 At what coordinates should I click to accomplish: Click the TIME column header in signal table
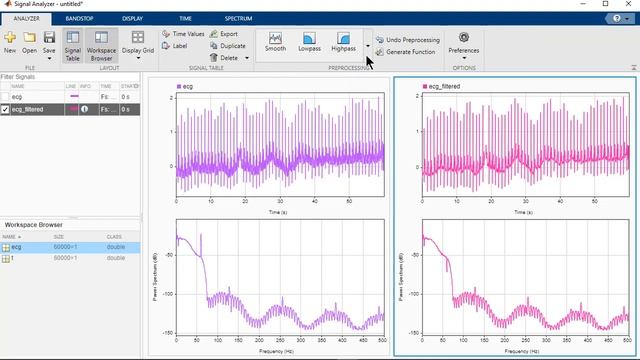point(106,86)
